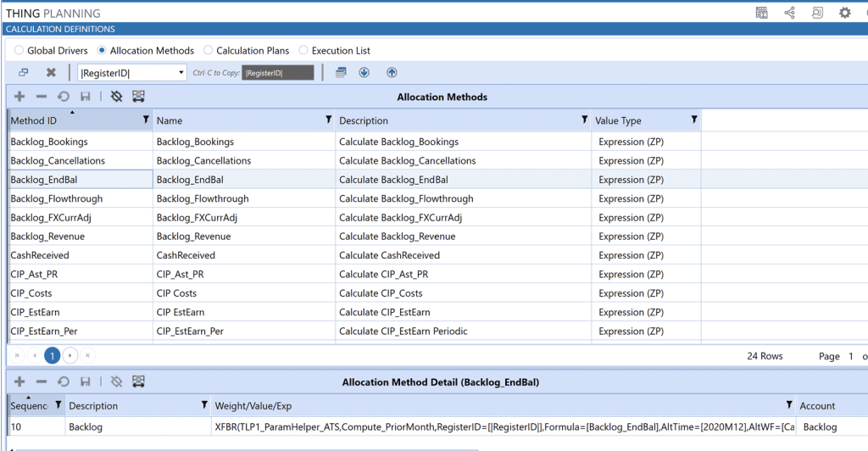Save changes in Allocation Methods grid
This screenshot has width=868, height=451.
pos(86,97)
